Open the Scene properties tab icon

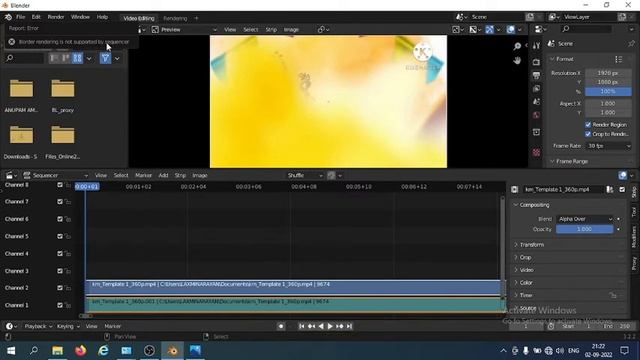(536, 102)
